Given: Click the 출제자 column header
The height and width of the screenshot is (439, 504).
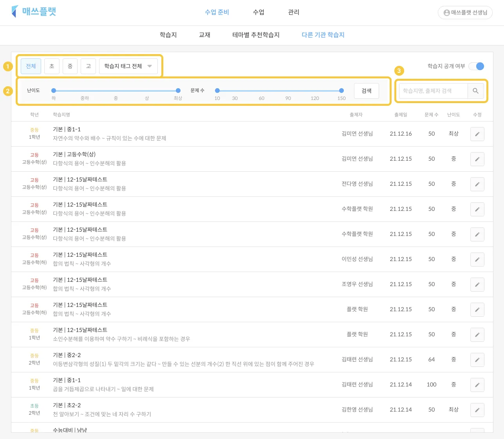Looking at the screenshot, I should (356, 115).
